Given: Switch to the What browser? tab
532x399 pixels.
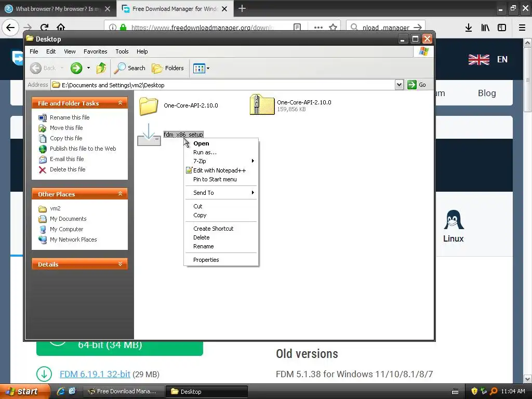Looking at the screenshot, I should coord(57,9).
